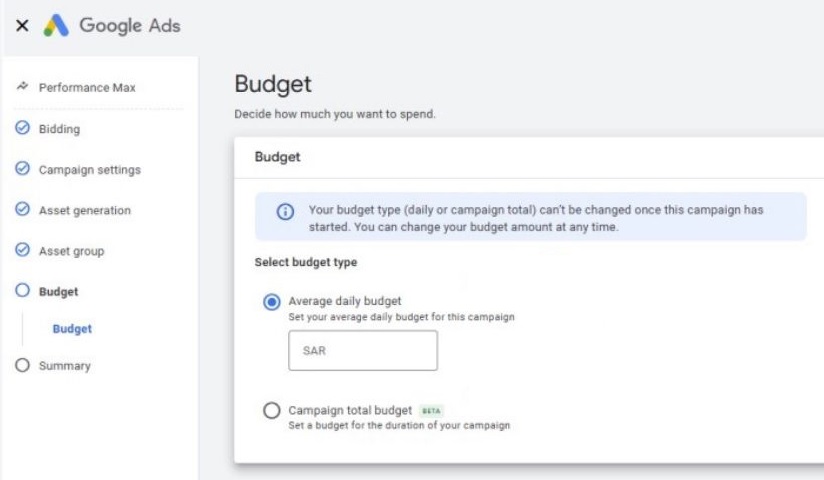Navigate to the Asset group step
This screenshot has height=480, width=824.
tap(71, 251)
